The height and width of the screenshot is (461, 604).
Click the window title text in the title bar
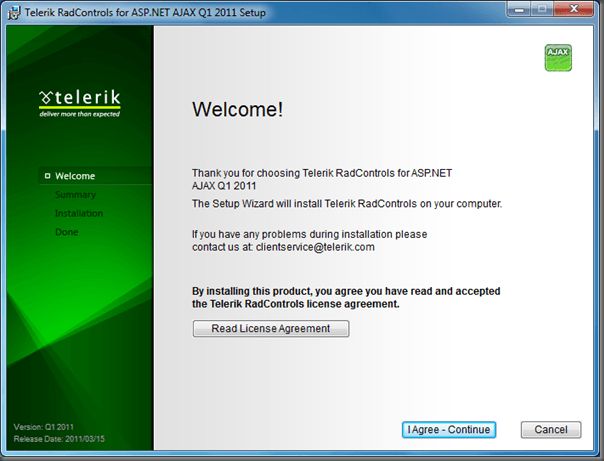[145, 13]
